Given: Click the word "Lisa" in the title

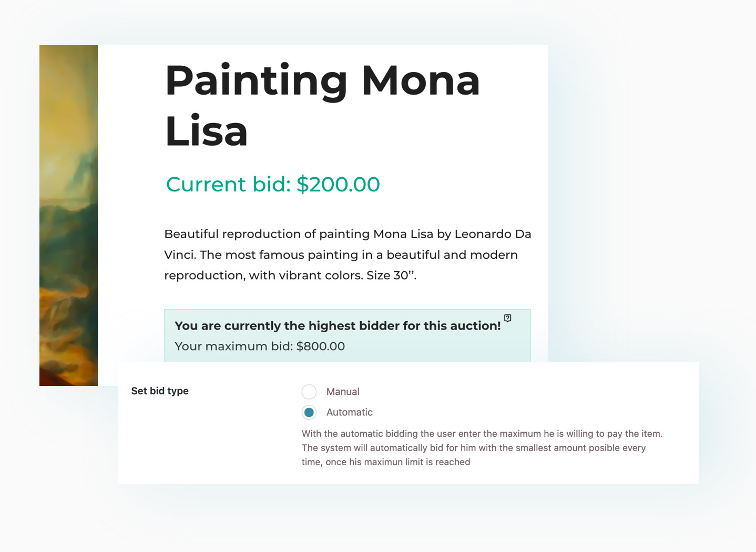Looking at the screenshot, I should tap(207, 131).
